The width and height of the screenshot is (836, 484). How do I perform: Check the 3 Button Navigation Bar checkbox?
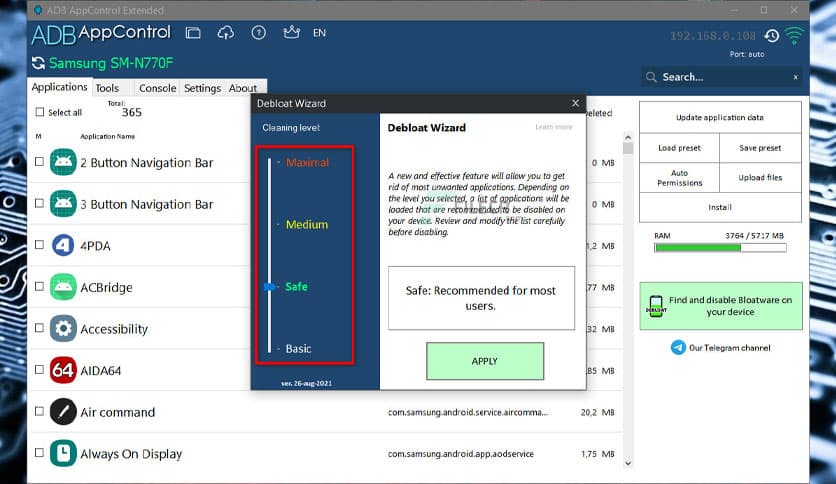[x=39, y=203]
